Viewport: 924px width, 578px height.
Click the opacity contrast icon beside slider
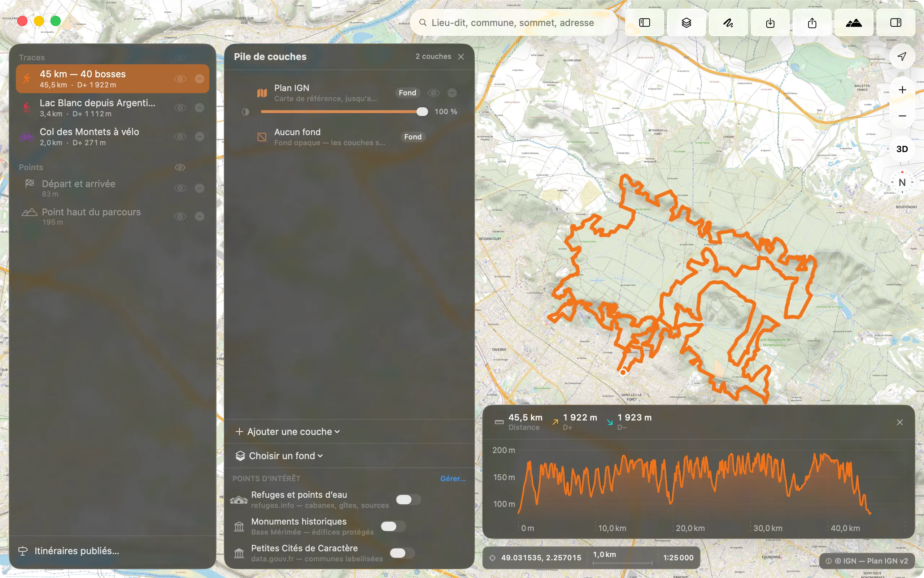pyautogui.click(x=245, y=112)
